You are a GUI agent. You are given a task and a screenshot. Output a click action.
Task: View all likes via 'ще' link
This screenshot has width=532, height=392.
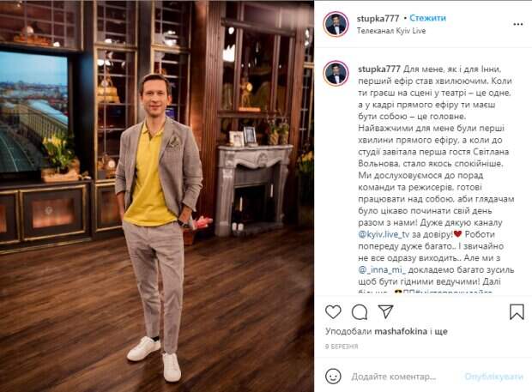point(441,332)
